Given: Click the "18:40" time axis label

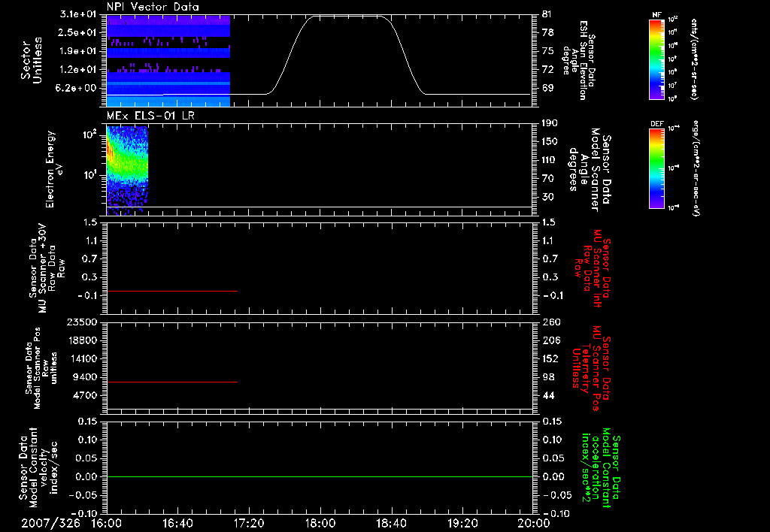Looking at the screenshot, I should tap(391, 524).
